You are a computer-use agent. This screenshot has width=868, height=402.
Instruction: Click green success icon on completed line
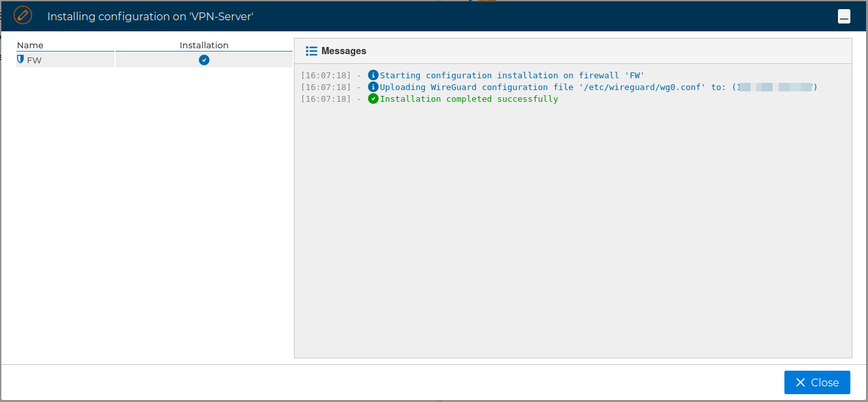pos(373,99)
